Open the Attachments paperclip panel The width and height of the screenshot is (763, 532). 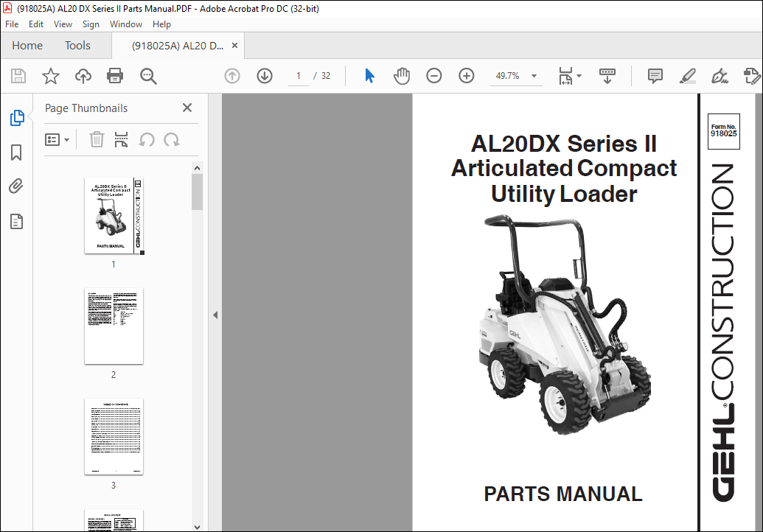16,186
